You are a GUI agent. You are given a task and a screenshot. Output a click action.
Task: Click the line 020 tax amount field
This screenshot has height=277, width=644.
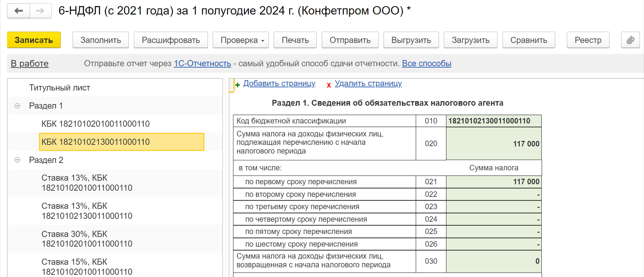[494, 144]
